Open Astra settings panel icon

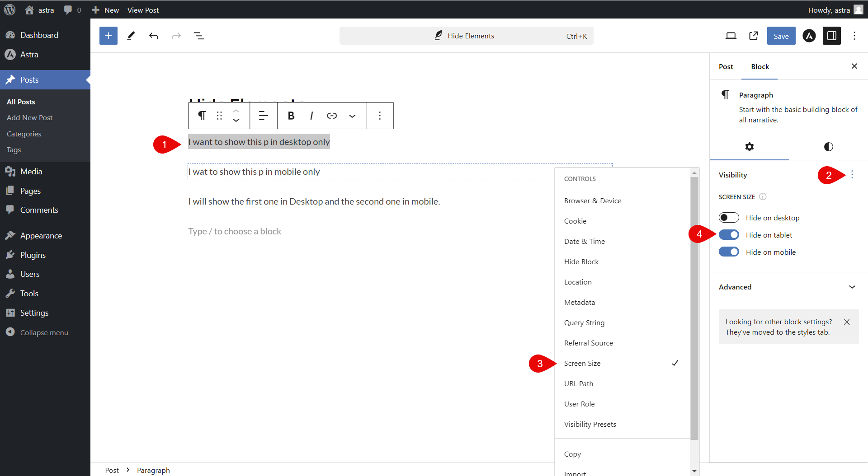point(809,36)
